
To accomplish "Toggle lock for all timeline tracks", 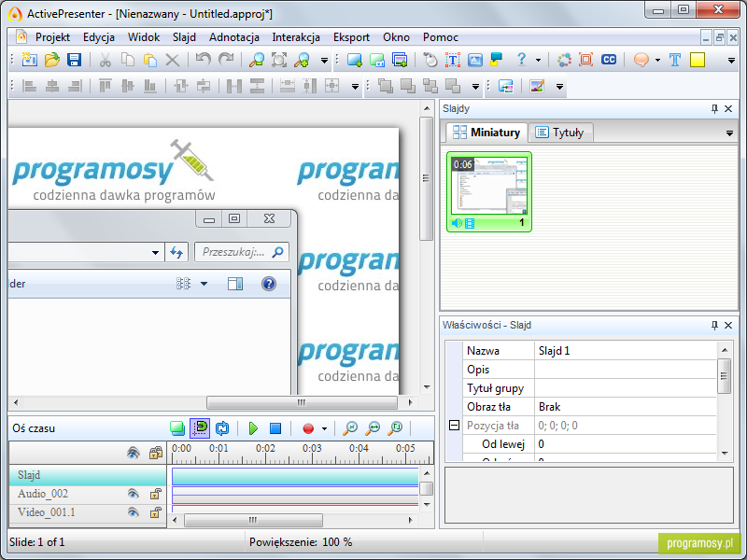I will [x=156, y=453].
